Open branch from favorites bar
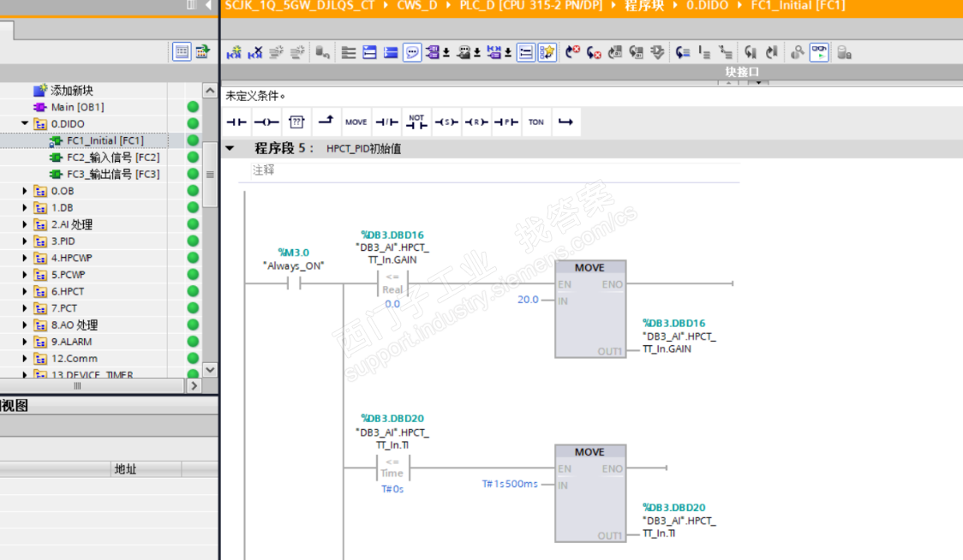963x560 pixels. 326,122
